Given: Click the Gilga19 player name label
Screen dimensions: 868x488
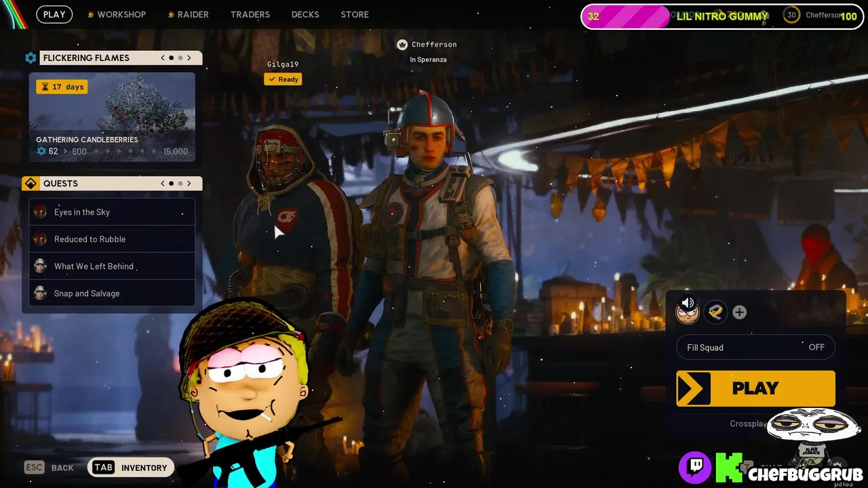Looking at the screenshot, I should point(283,64).
